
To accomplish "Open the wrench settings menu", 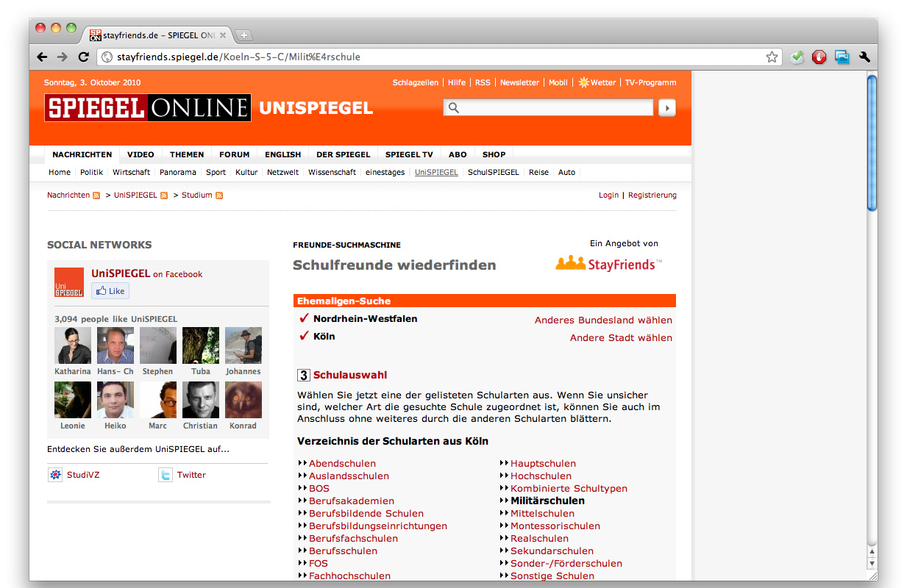I will pos(864,57).
